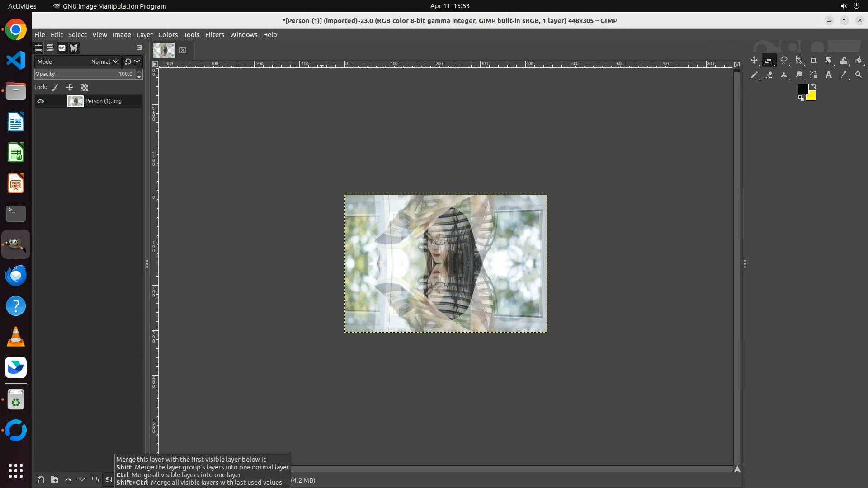Select the Paths tool

[814, 75]
